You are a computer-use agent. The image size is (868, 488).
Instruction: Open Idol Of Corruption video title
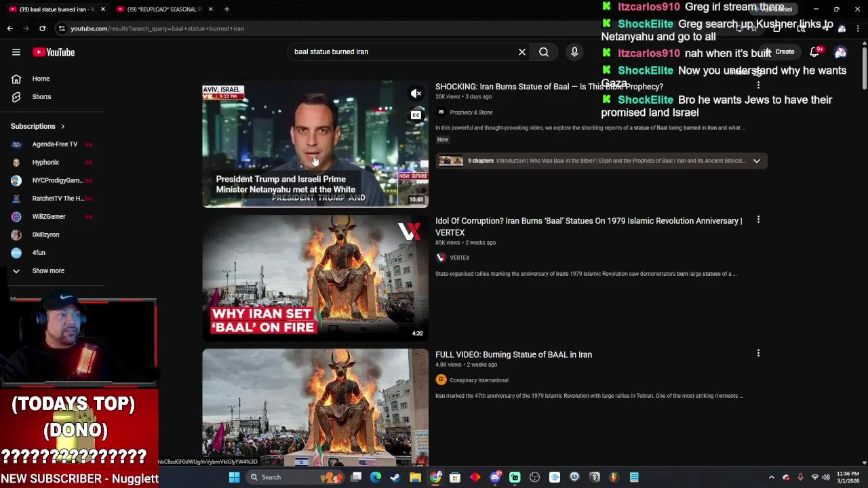coord(589,226)
